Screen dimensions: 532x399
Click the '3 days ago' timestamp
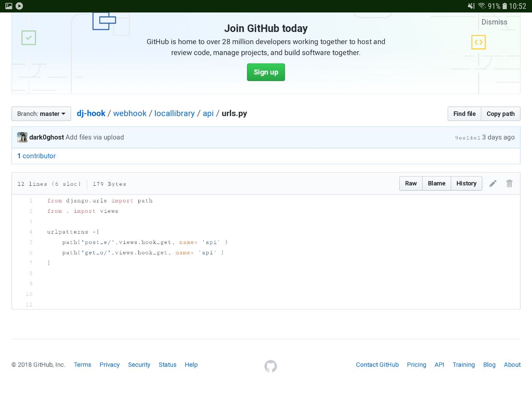tap(498, 137)
